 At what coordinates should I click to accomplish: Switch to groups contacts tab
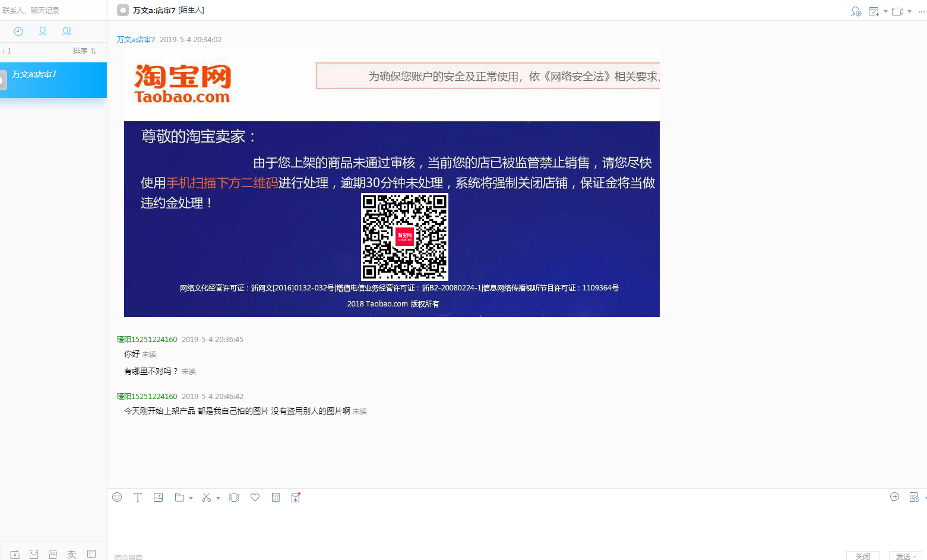coord(67,31)
